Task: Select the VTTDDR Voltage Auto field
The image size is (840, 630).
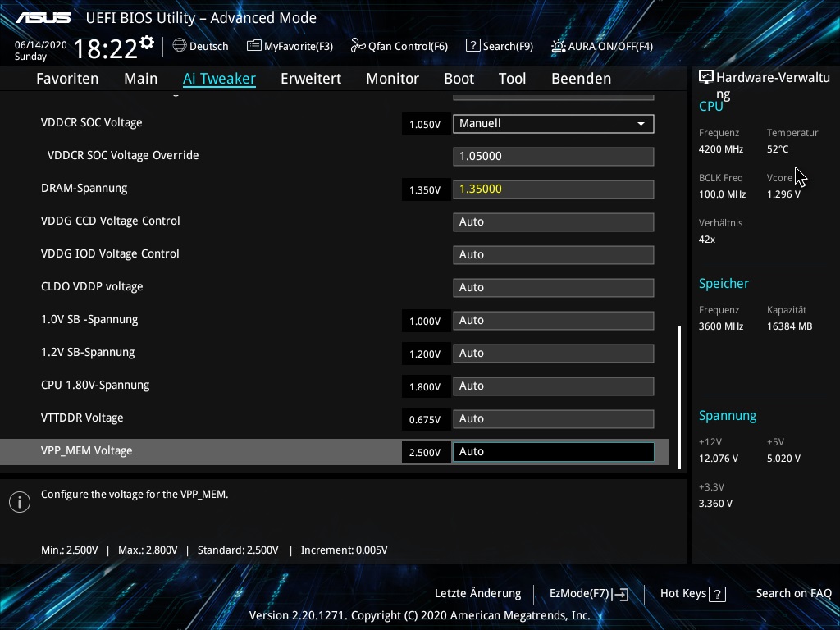Action: [x=554, y=418]
